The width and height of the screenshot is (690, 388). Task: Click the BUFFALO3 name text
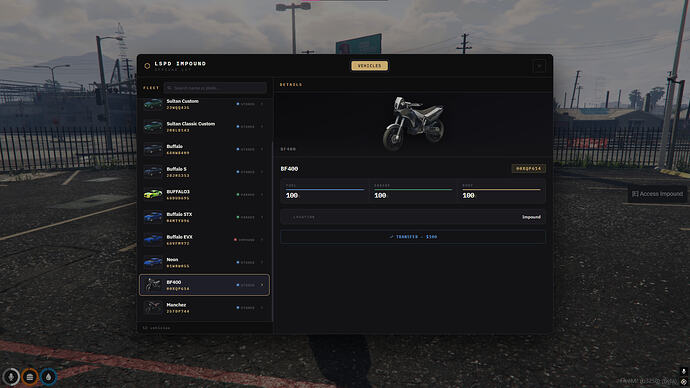(178, 192)
